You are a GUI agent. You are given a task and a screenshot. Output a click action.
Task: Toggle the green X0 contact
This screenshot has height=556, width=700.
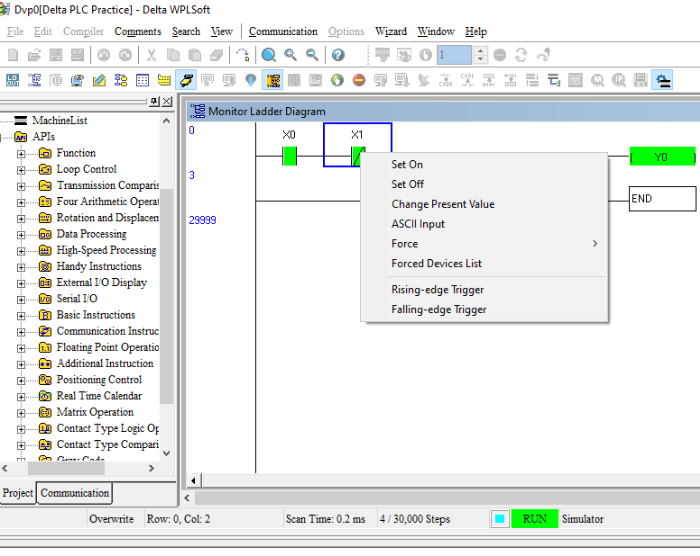[x=290, y=156]
